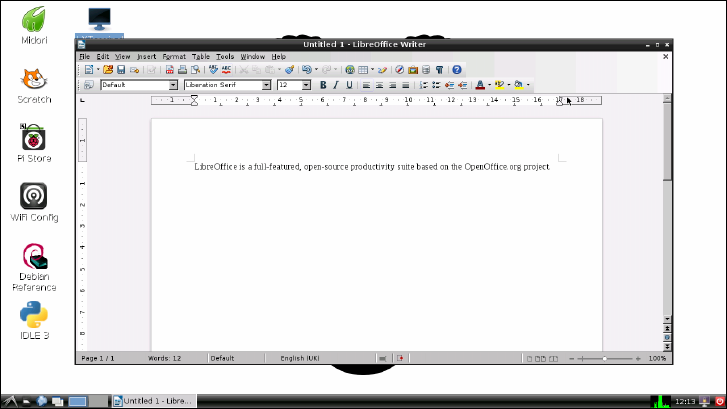The height and width of the screenshot is (409, 727).
Task: Switch to book view layout
Action: click(554, 358)
